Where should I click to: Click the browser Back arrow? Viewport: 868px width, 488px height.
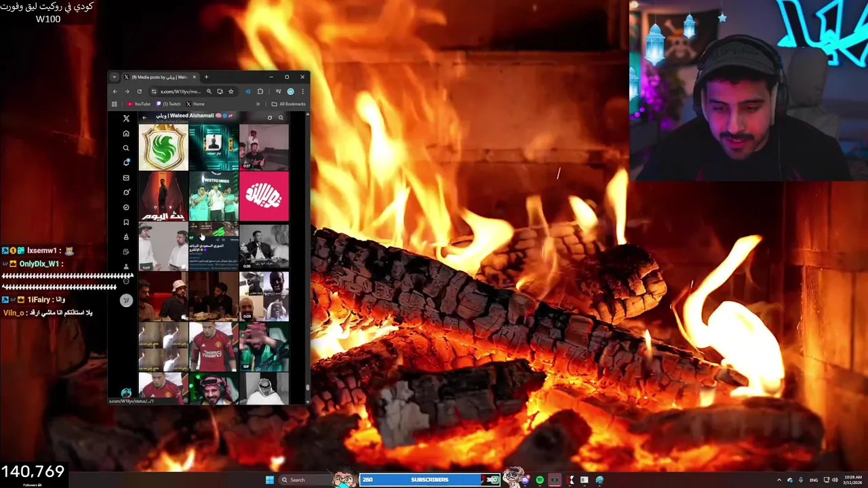click(x=115, y=91)
